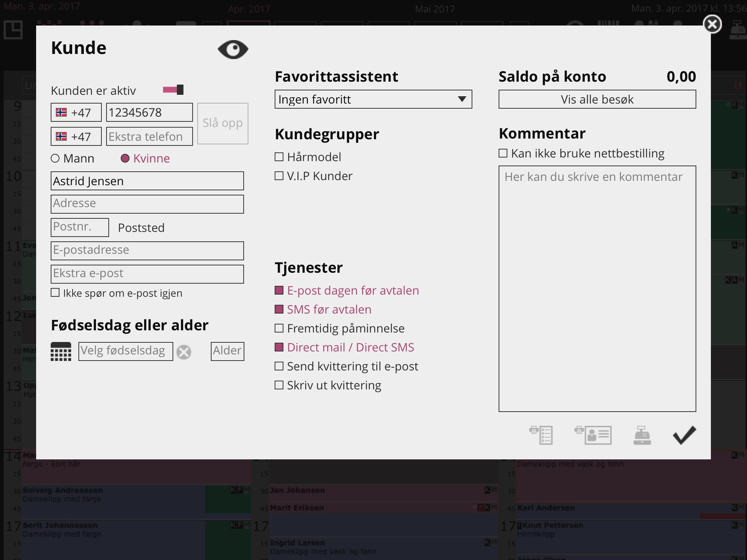The width and height of the screenshot is (747, 560).
Task: Click the Alder field
Action: click(227, 351)
